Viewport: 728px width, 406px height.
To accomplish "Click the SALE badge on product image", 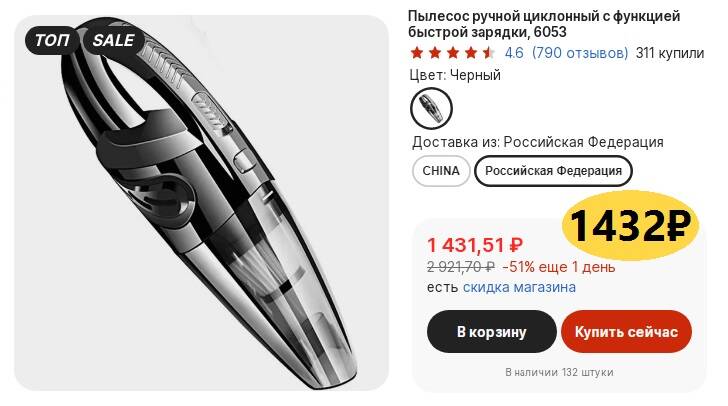I will [x=113, y=40].
